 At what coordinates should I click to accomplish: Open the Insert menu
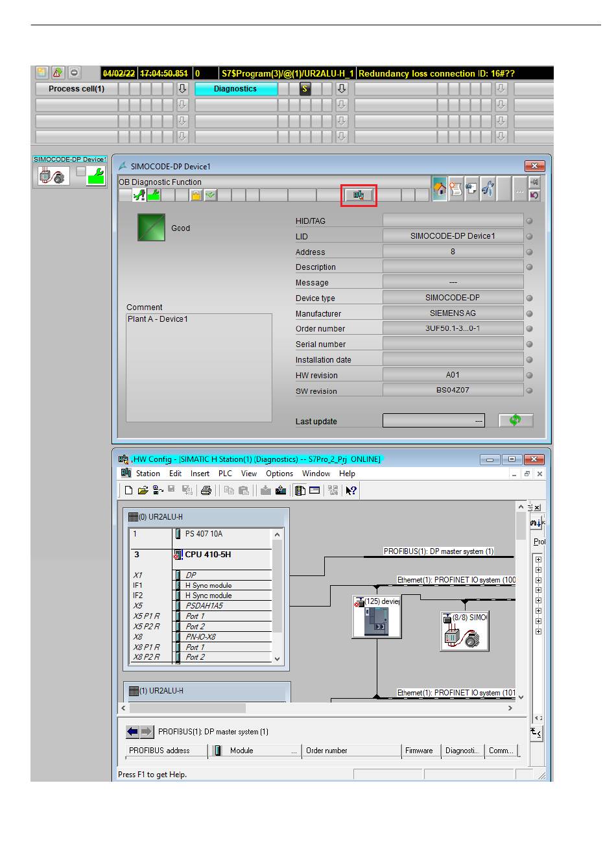200,474
